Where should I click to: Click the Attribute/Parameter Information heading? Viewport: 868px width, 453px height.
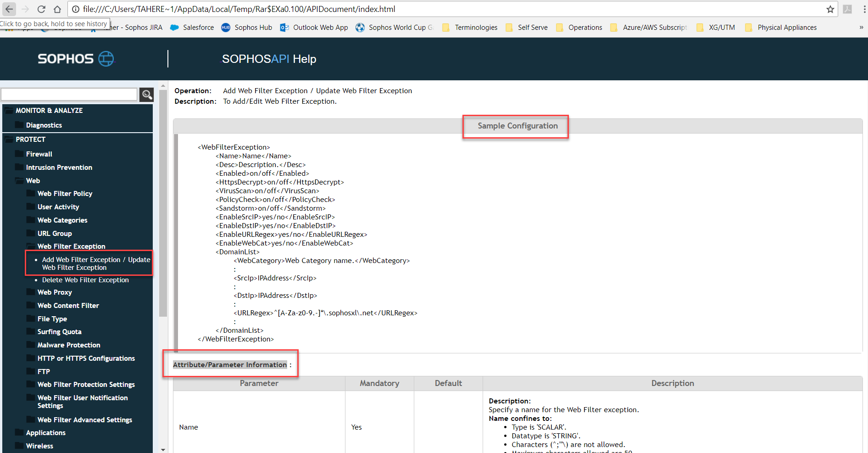pos(230,365)
